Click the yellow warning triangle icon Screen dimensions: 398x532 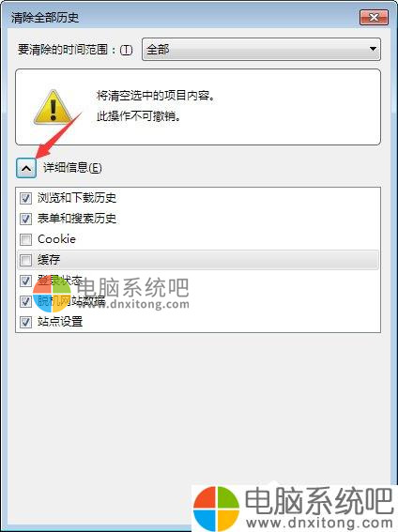coord(53,107)
